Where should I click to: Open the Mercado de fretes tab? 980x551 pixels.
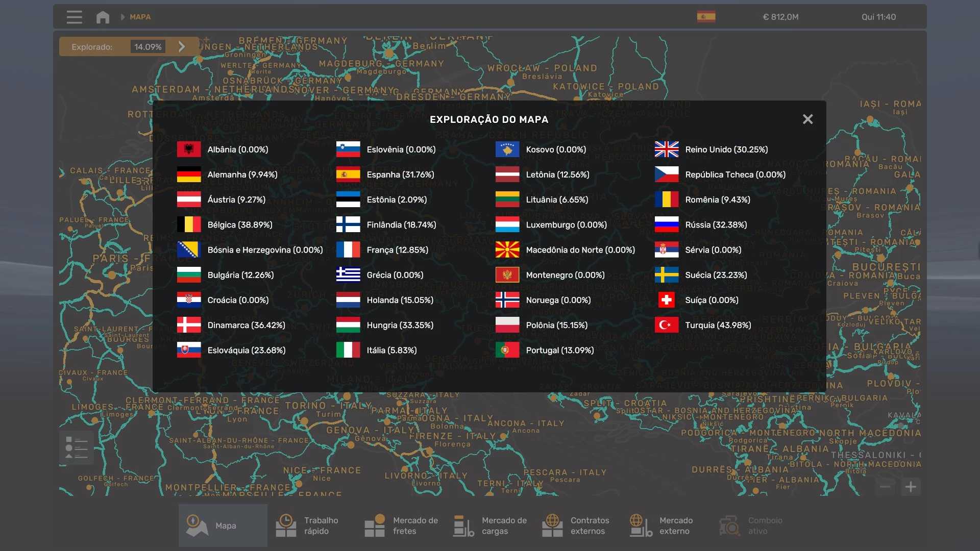point(401,525)
